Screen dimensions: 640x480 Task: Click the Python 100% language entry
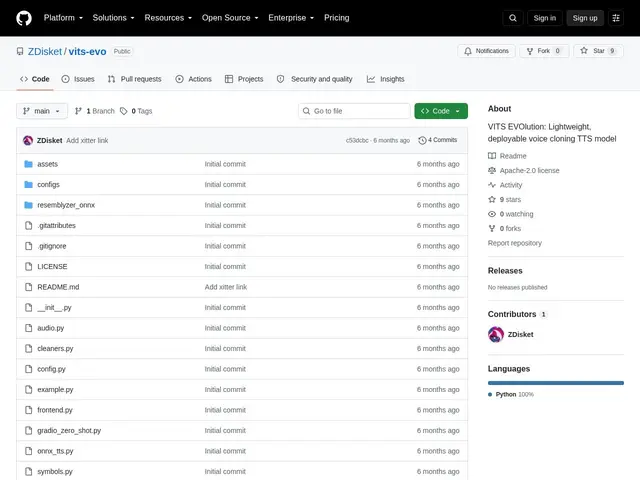click(x=511, y=394)
